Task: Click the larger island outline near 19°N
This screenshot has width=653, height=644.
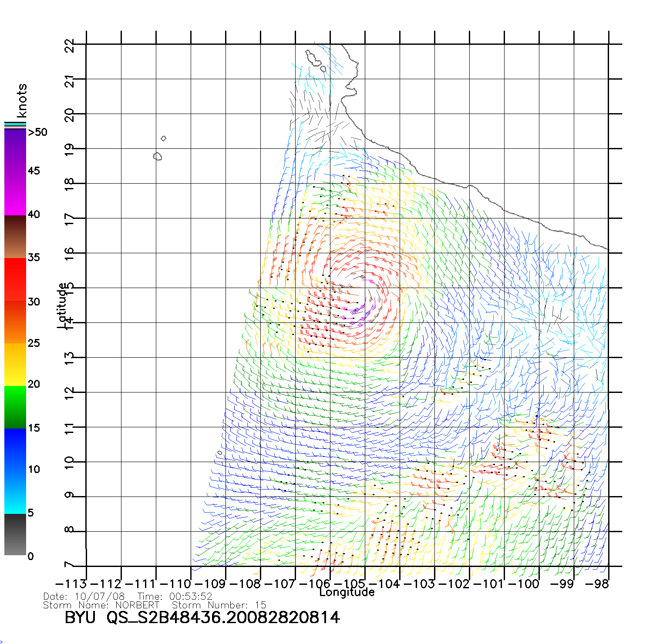Action: (x=158, y=156)
